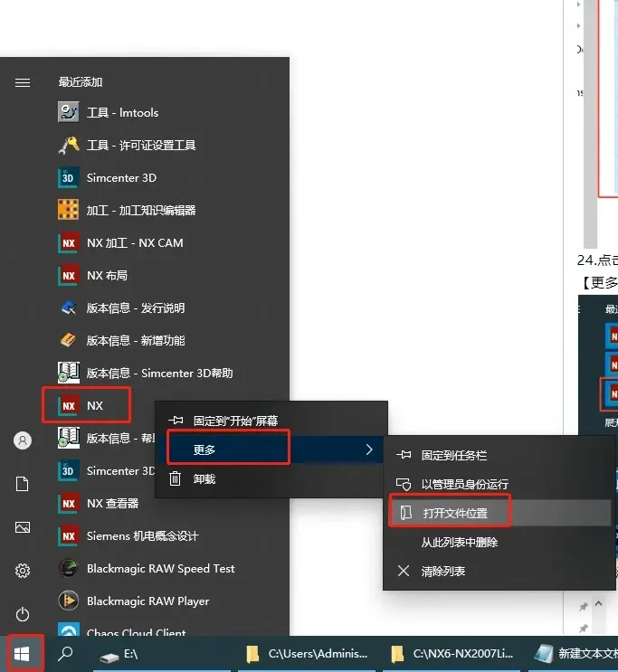This screenshot has height=672, width=618.
Task: Open the lower Simcenter 3D entry icon
Action: click(x=68, y=470)
